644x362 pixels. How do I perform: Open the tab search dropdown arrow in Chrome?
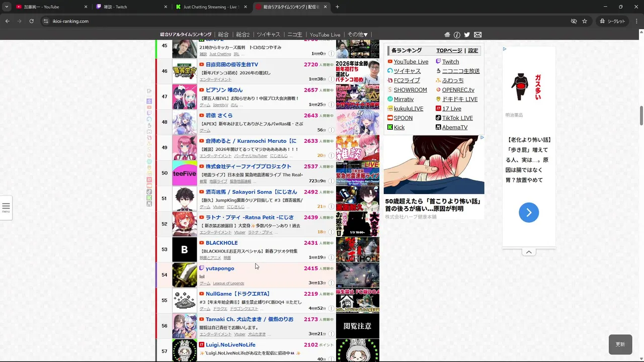[7, 7]
